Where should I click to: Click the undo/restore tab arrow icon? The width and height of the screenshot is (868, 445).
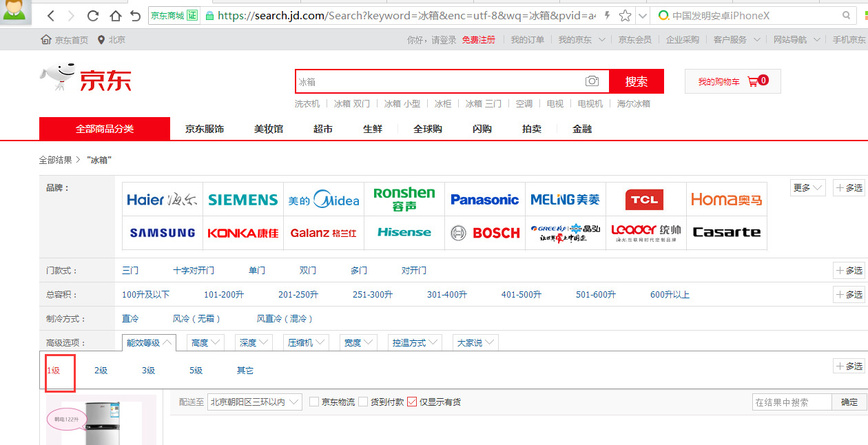[x=135, y=15]
